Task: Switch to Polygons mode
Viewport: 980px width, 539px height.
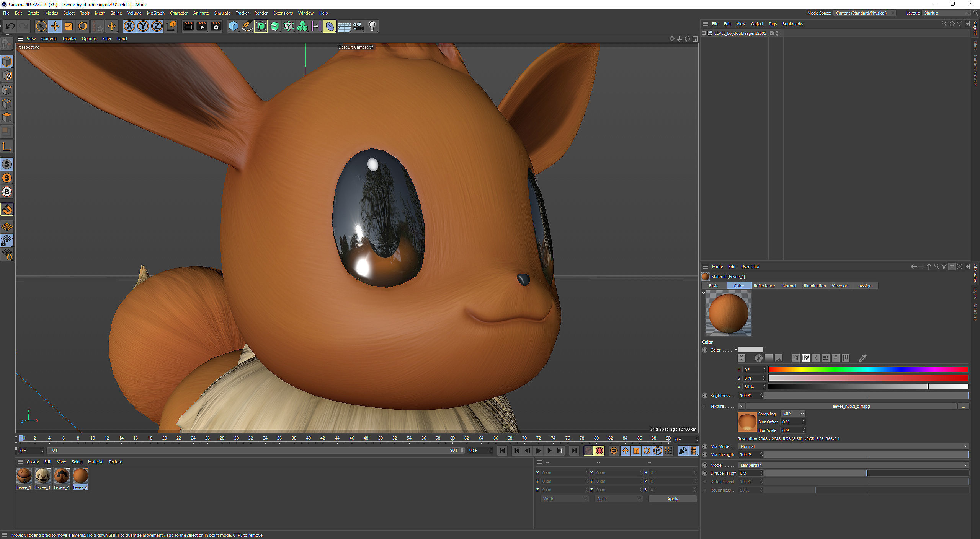Action: click(7, 117)
